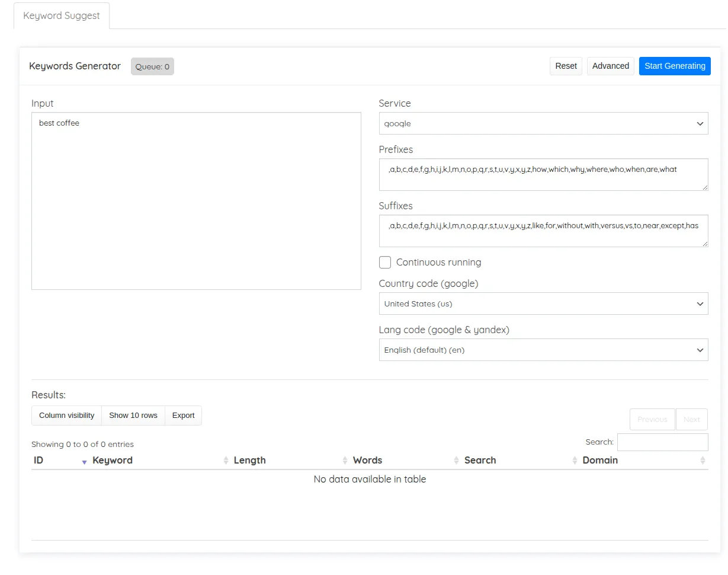Sort results by Keyword column

coord(113,461)
